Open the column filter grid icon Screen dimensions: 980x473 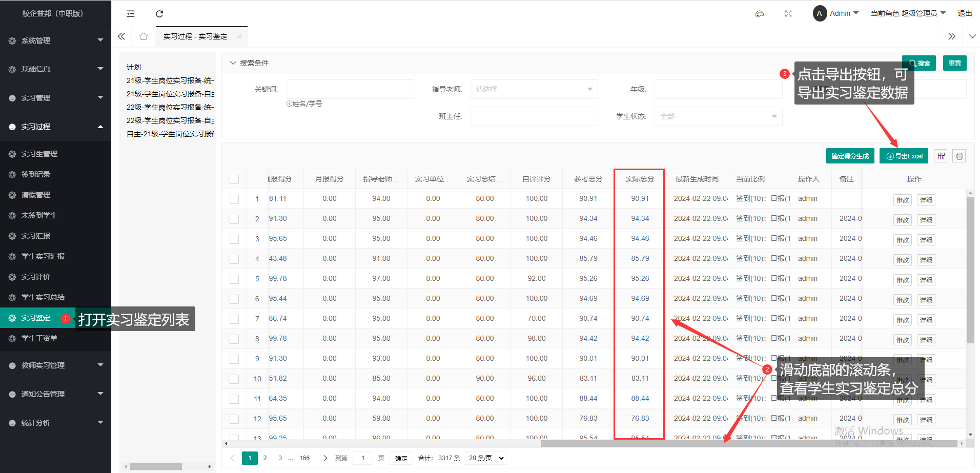point(941,156)
